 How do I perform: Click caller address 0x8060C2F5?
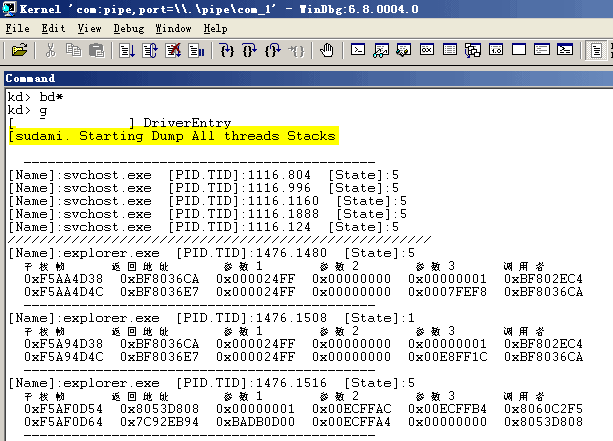[x=543, y=409]
